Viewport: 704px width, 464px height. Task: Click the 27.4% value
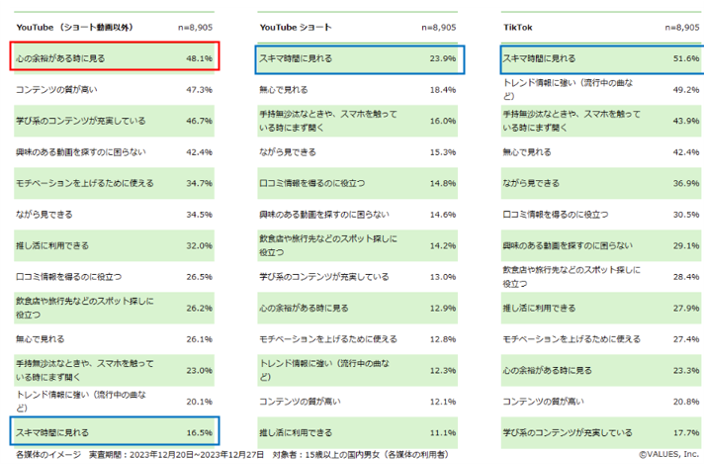pos(686,339)
